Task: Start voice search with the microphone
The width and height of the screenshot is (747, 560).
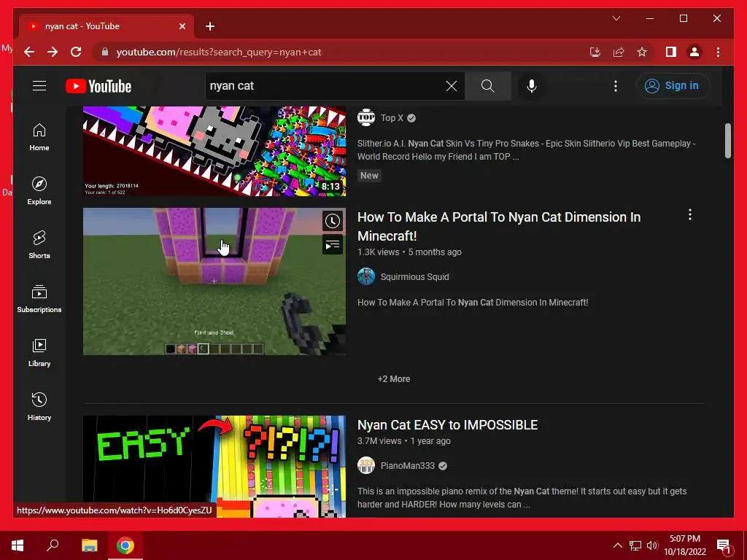Action: pos(532,86)
